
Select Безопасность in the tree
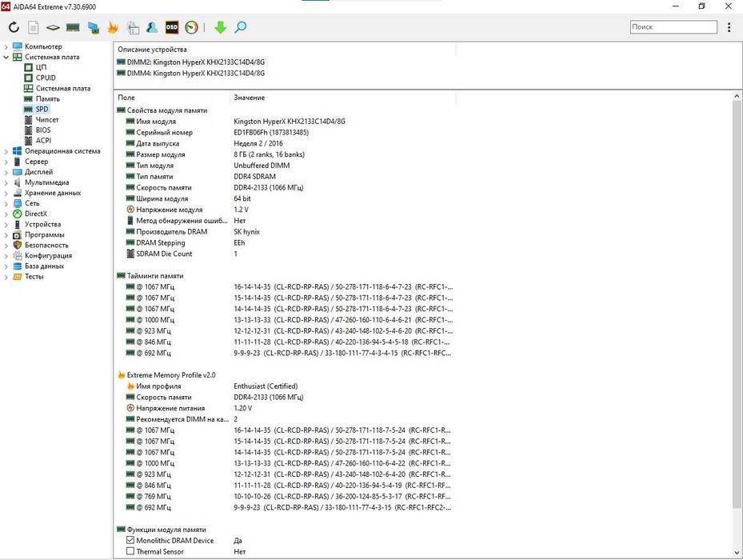[41, 245]
